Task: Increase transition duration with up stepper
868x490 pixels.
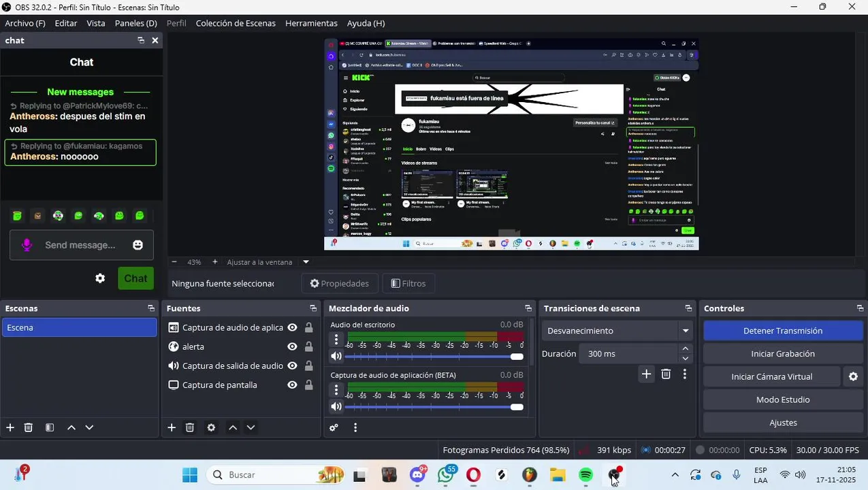Action: (x=685, y=348)
